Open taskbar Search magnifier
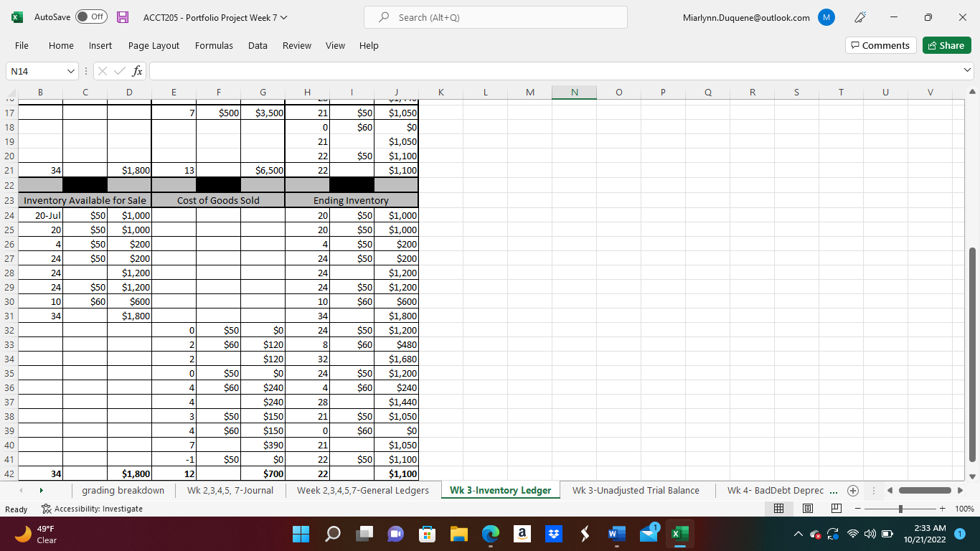 tap(334, 534)
